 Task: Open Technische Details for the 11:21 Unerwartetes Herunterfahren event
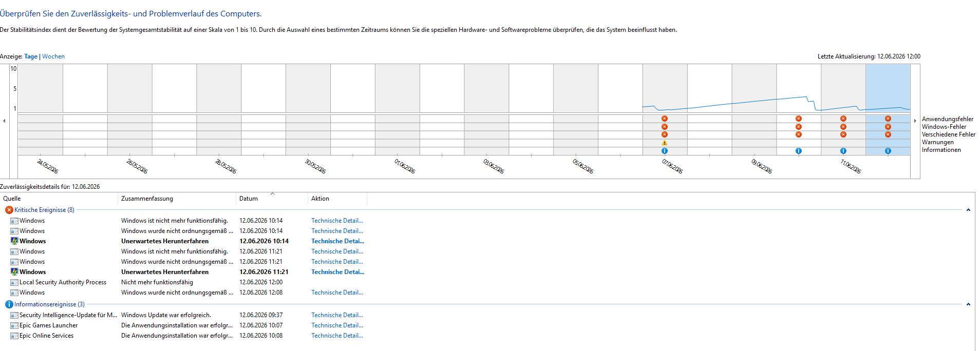(x=337, y=272)
